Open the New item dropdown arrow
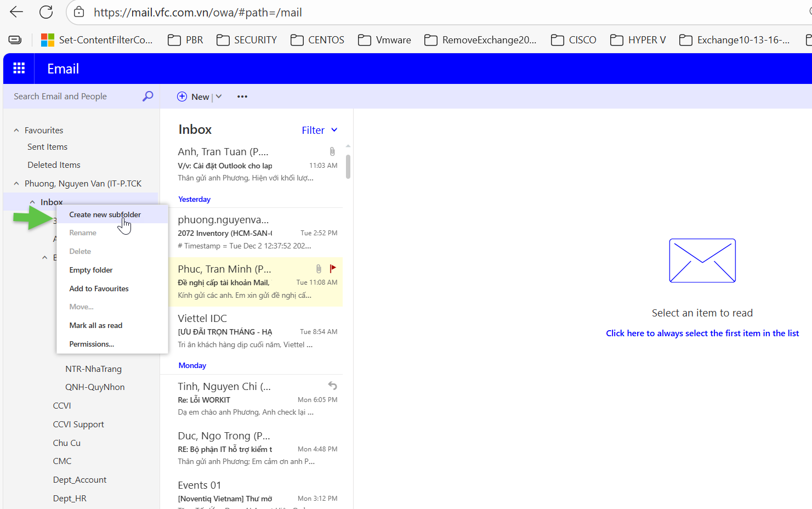812x509 pixels. coord(219,97)
